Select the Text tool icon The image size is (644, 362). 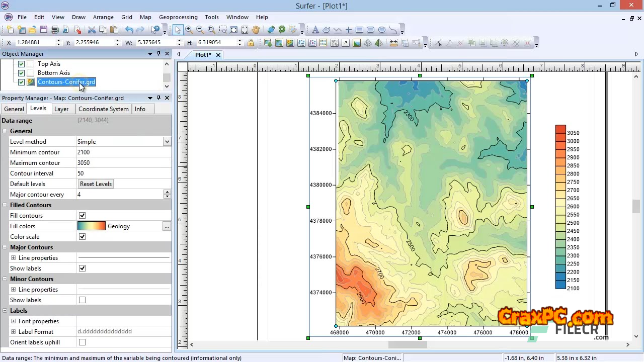coord(315,30)
